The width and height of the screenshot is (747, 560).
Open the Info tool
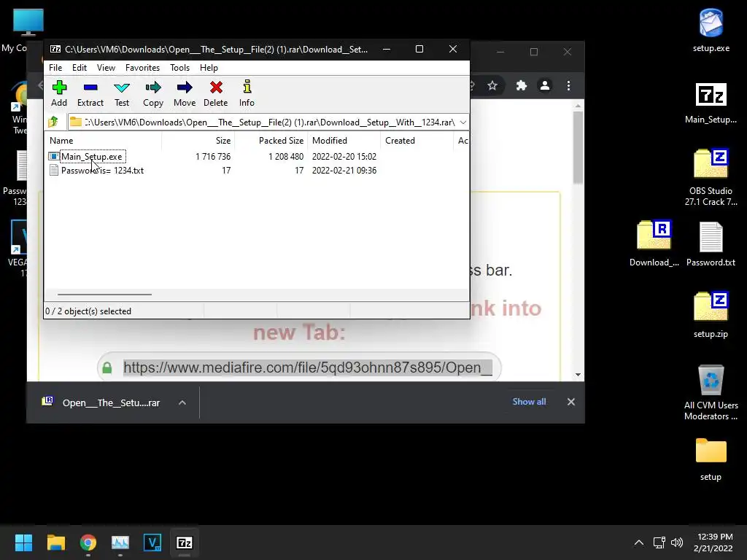[247, 93]
